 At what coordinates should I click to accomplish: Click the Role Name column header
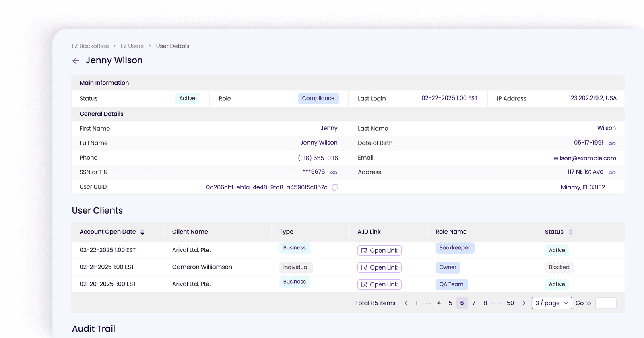coord(451,232)
